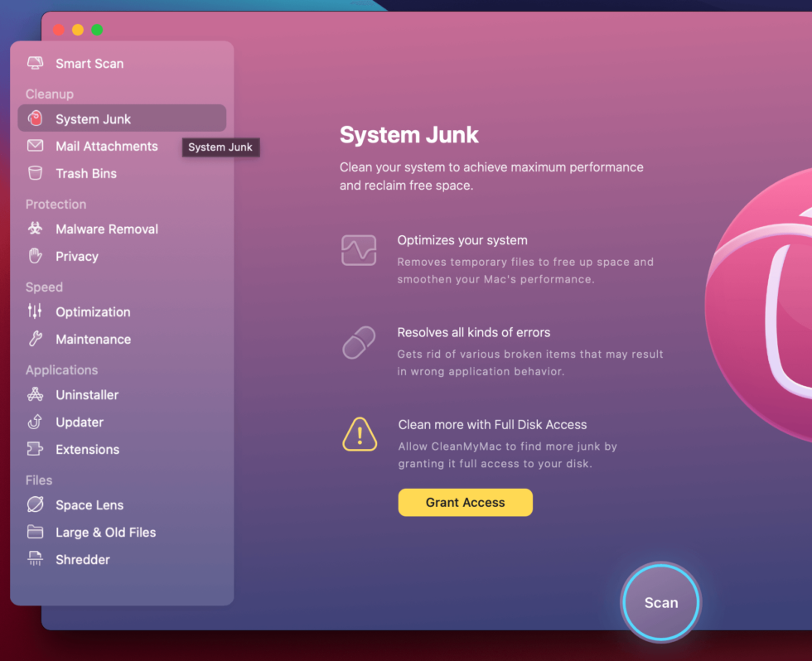The image size is (812, 661).
Task: Select the Mail Attachments envelope icon
Action: (x=35, y=147)
